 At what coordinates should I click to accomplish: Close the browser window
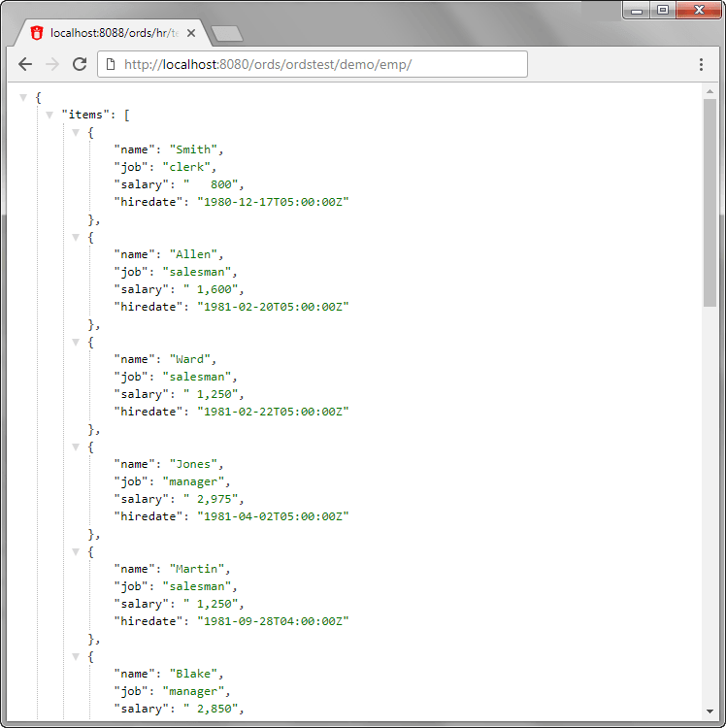coord(699,11)
